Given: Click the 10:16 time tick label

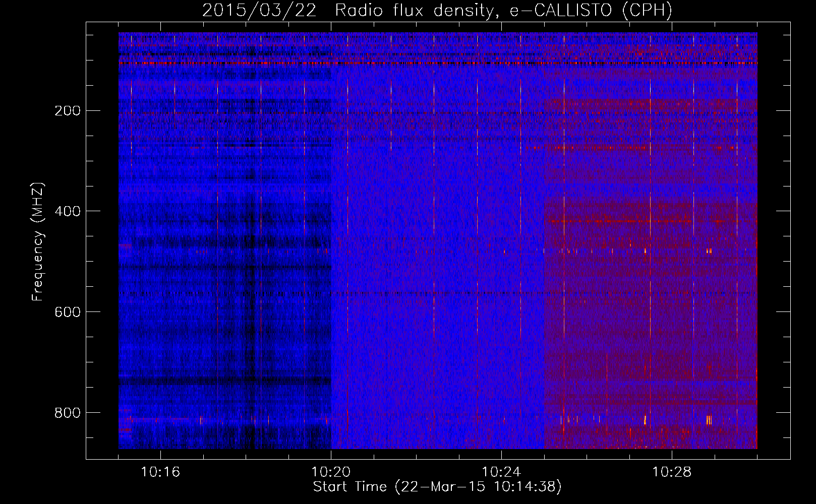Looking at the screenshot, I should (160, 472).
